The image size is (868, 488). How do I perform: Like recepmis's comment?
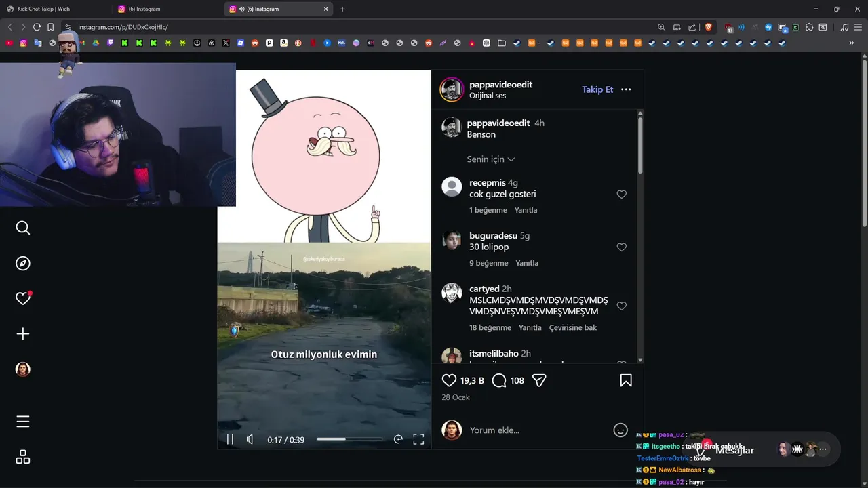point(621,195)
